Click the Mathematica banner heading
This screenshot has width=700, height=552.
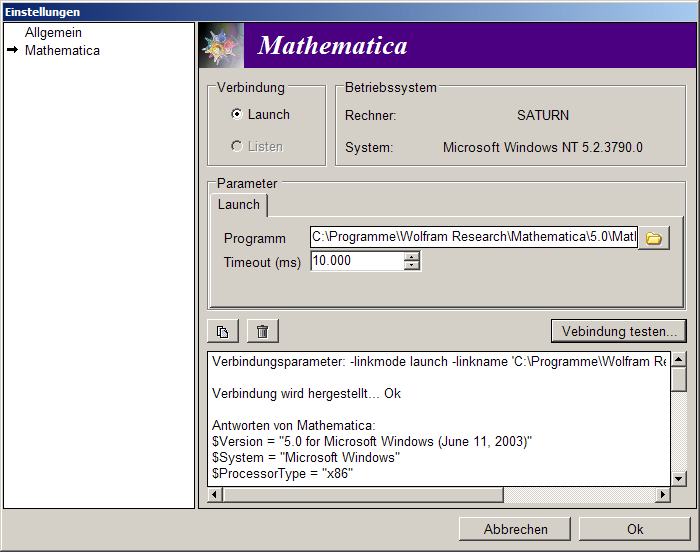pyautogui.click(x=332, y=46)
